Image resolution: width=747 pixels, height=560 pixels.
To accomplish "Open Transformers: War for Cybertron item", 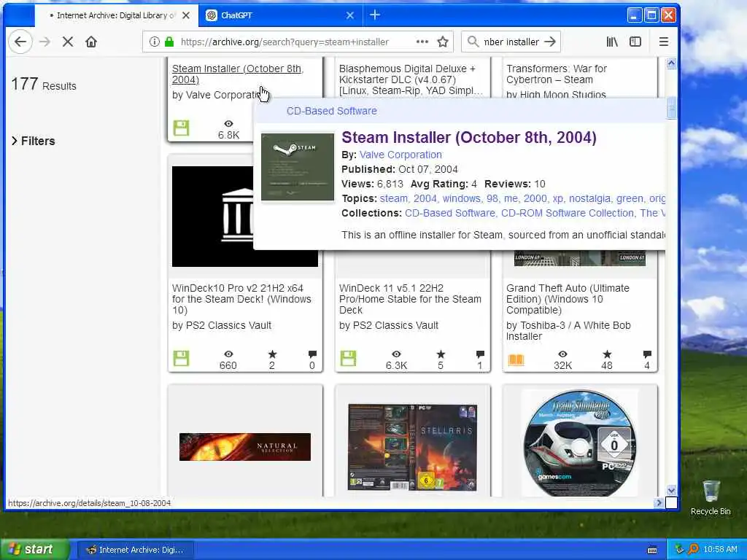I will [557, 74].
